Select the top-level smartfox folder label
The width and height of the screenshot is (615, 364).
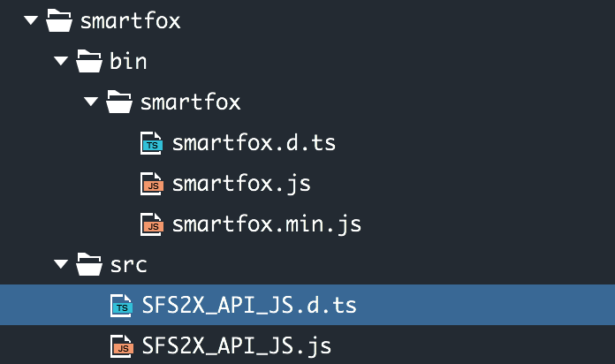(130, 20)
